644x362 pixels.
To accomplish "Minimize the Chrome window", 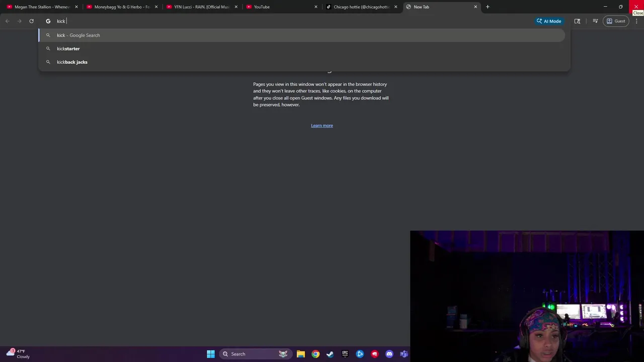I will (x=605, y=7).
